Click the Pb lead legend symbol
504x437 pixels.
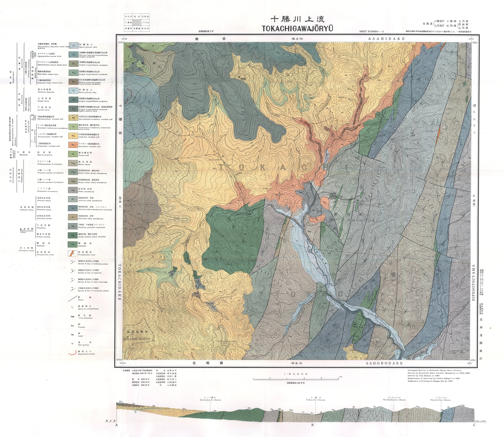tap(72, 335)
